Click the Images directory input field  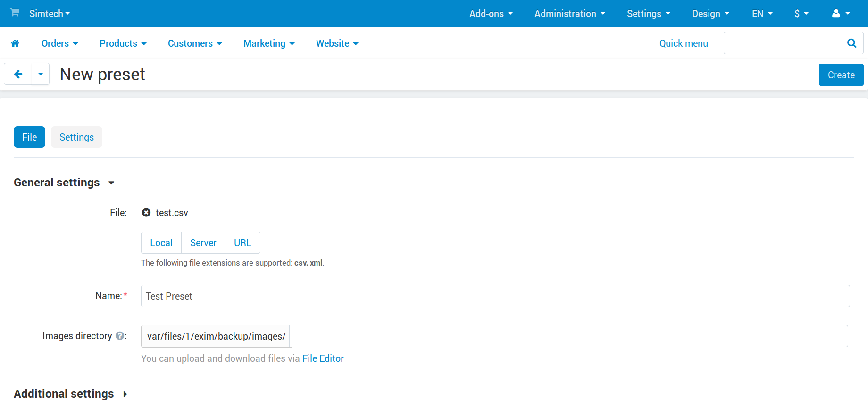click(568, 336)
